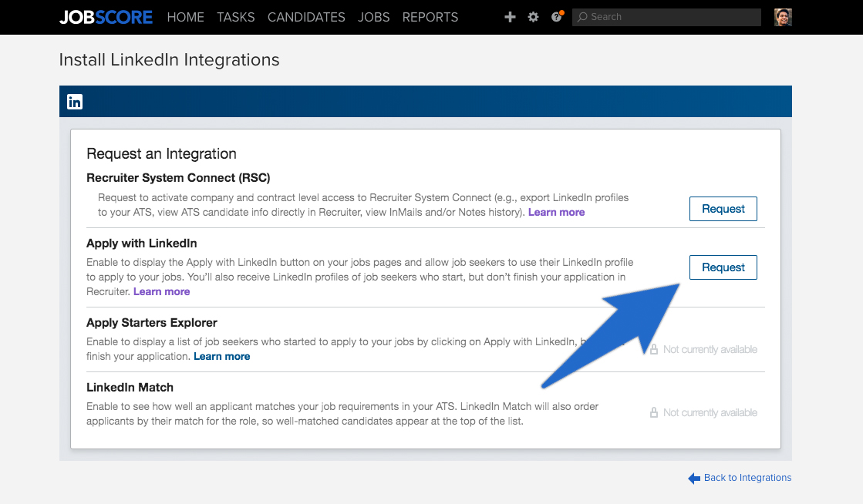Open the Tasks menu

tap(235, 17)
